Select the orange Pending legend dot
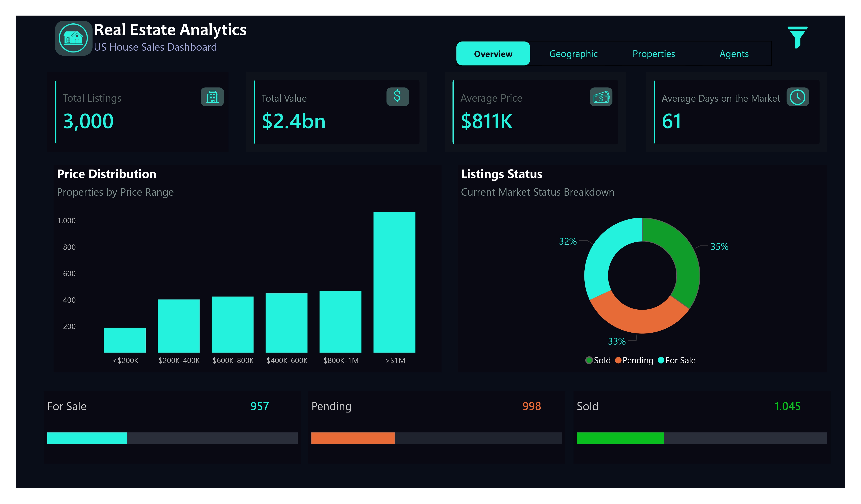The image size is (861, 504). [x=618, y=360]
